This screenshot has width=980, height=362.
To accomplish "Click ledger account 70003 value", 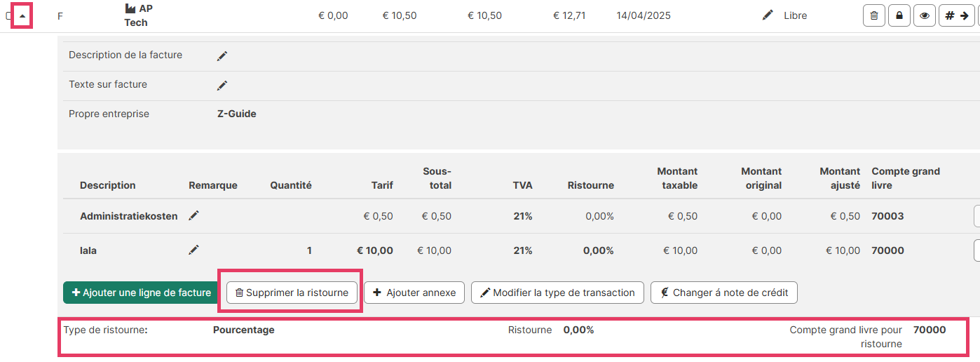I will coord(887,216).
